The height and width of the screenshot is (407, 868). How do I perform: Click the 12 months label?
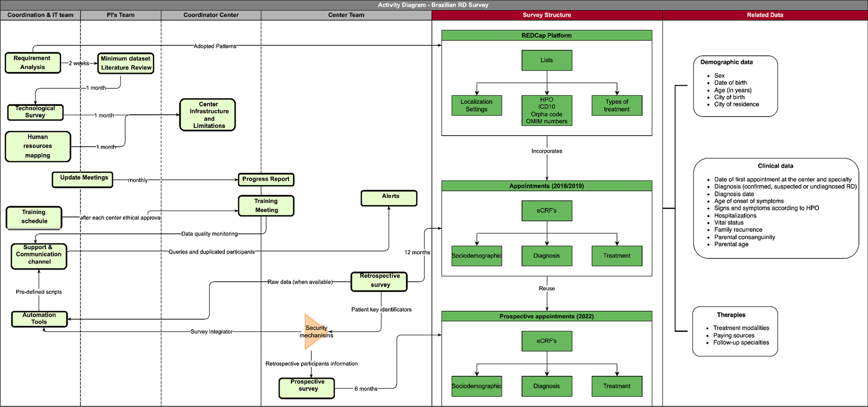click(x=417, y=252)
